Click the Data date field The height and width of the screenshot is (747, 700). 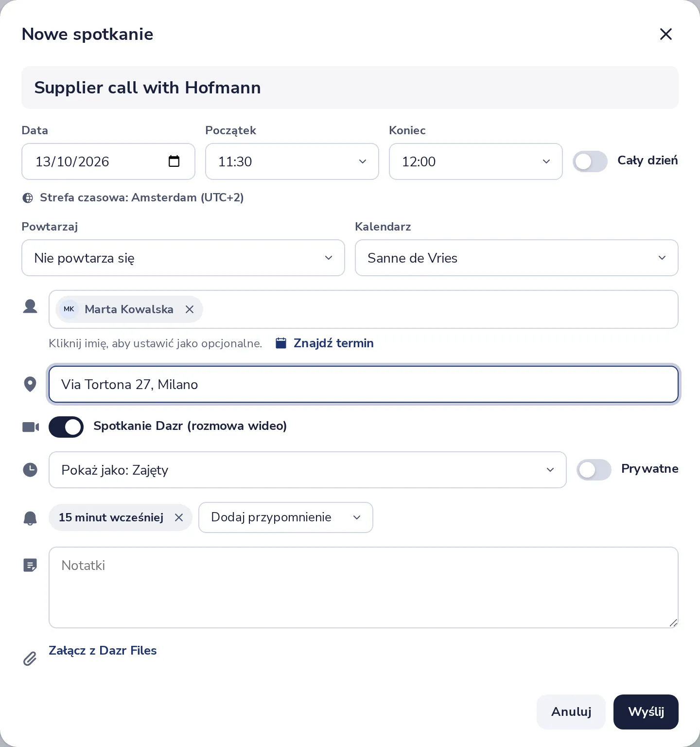108,161
